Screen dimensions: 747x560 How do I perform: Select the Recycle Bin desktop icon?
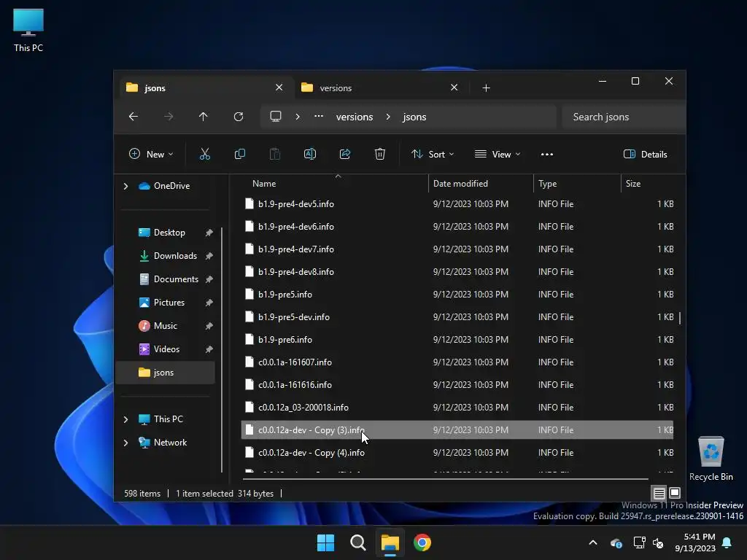click(711, 459)
